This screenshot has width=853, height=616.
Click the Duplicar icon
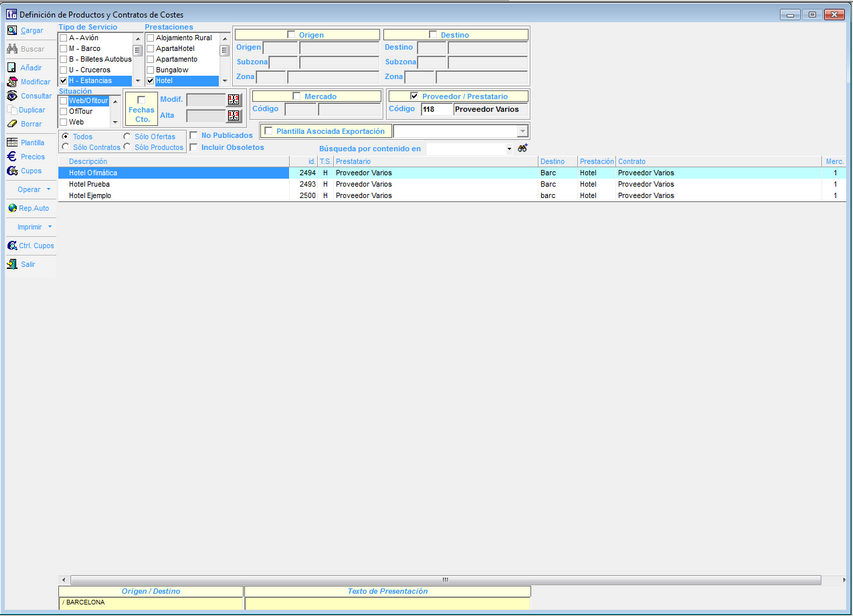tap(12, 110)
